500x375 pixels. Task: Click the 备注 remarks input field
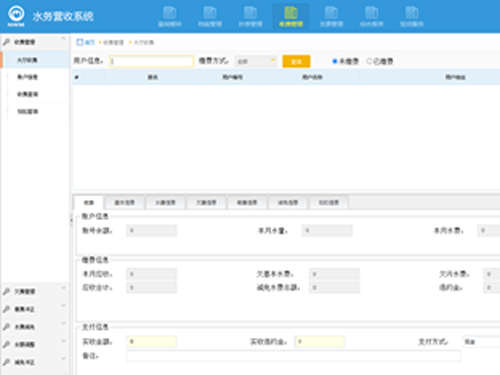tap(293, 356)
